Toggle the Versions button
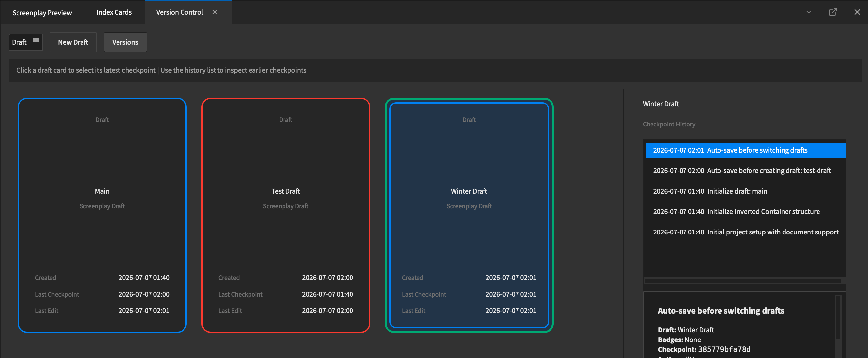The width and height of the screenshot is (868, 358). pos(125,42)
